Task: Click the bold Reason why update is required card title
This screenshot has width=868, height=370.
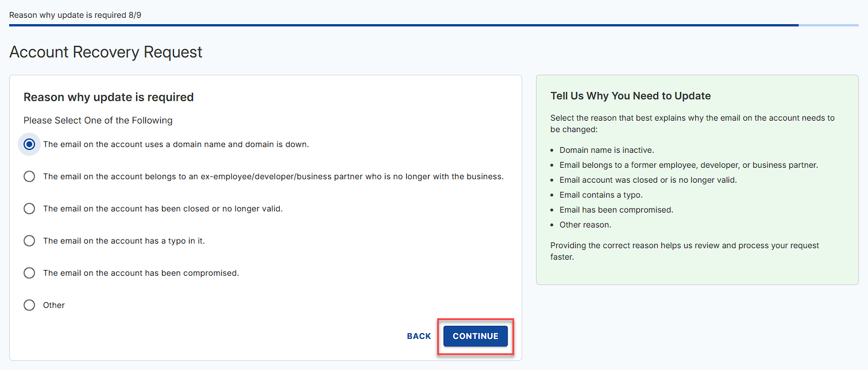Action: (x=109, y=97)
